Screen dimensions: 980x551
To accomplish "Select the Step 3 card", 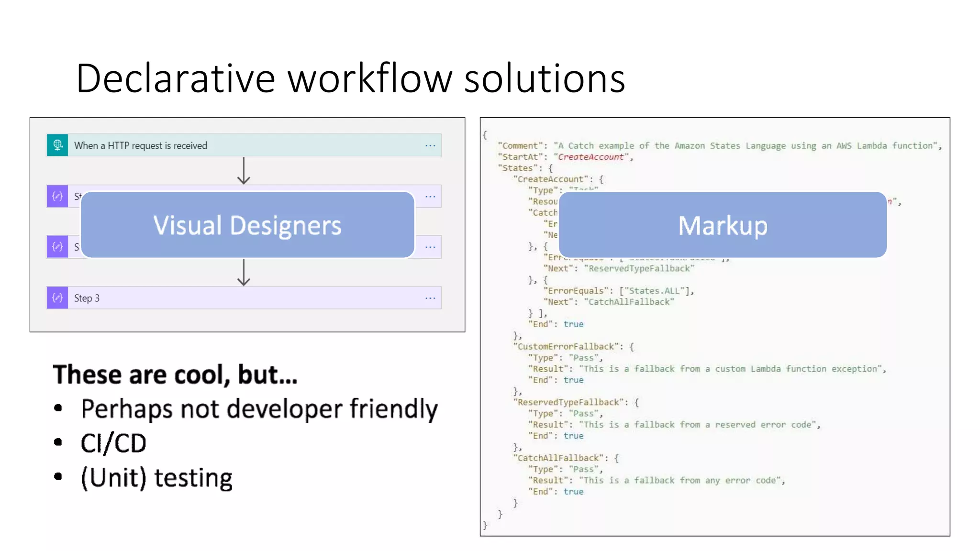I will point(244,298).
